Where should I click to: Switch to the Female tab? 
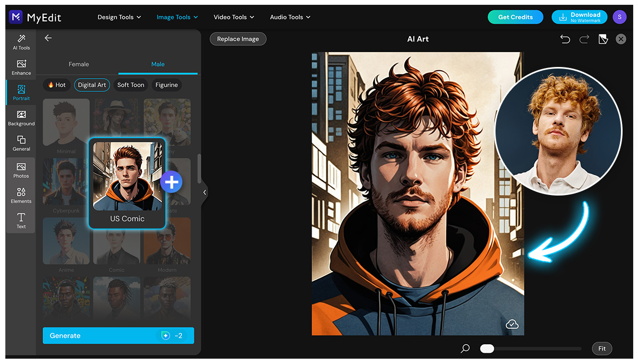[79, 64]
